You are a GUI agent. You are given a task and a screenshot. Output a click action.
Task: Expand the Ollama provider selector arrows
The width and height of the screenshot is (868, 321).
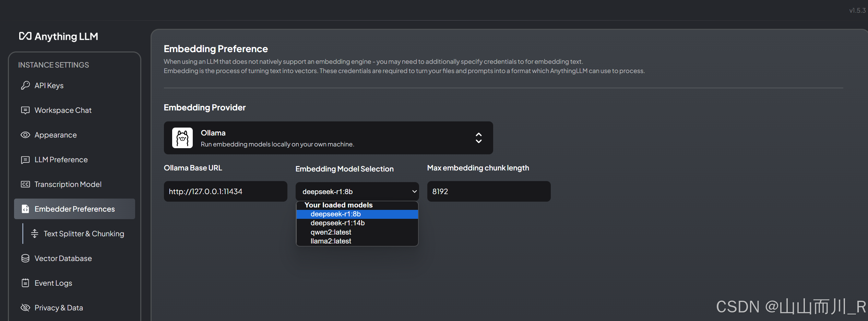click(x=479, y=138)
